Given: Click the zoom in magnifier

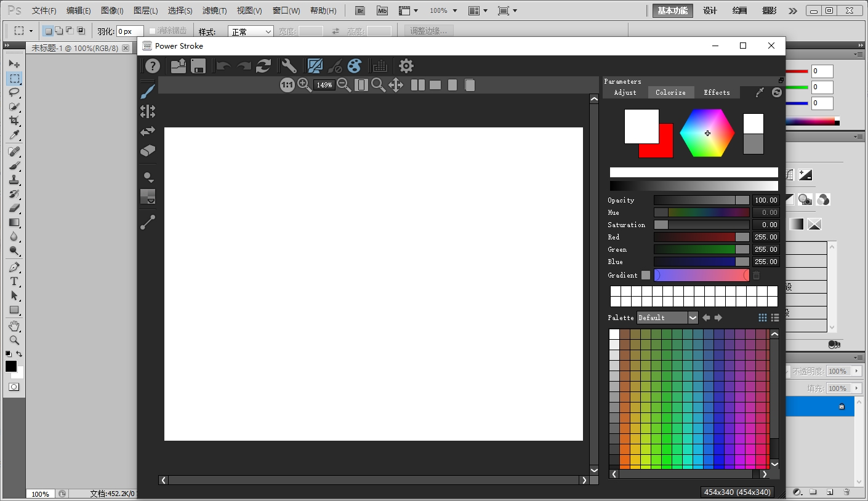Looking at the screenshot, I should click(305, 85).
